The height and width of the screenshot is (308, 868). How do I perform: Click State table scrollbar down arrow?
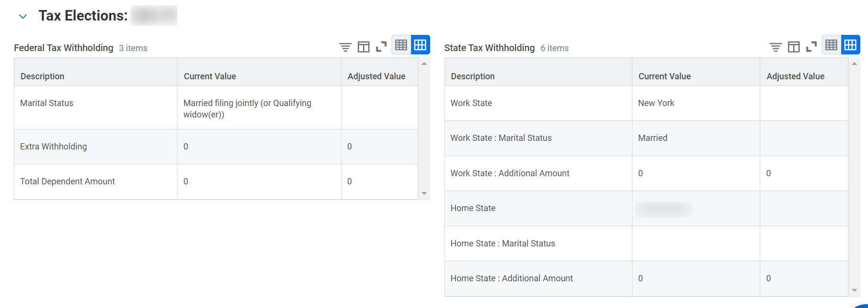point(854,290)
